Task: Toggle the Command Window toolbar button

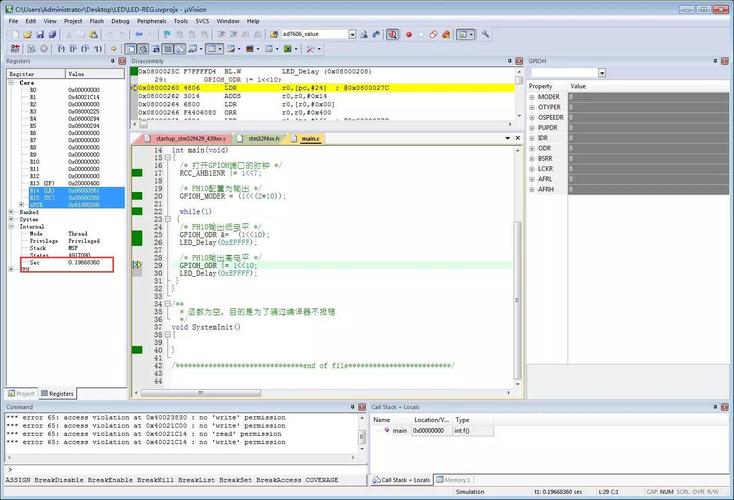Action: point(130,49)
